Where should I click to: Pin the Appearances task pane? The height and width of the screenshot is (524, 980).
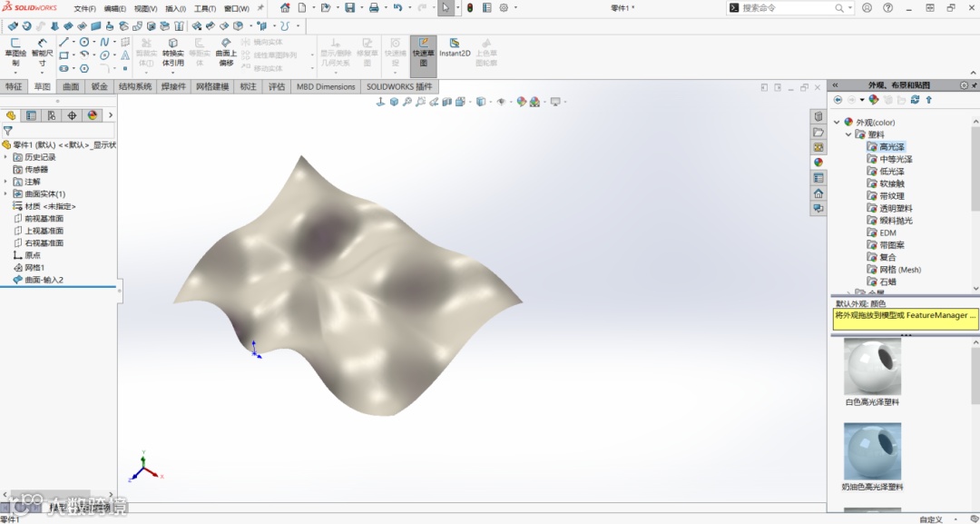click(x=975, y=85)
